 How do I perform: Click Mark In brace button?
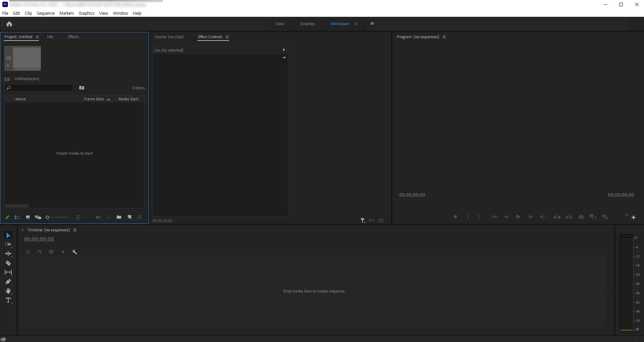(468, 217)
